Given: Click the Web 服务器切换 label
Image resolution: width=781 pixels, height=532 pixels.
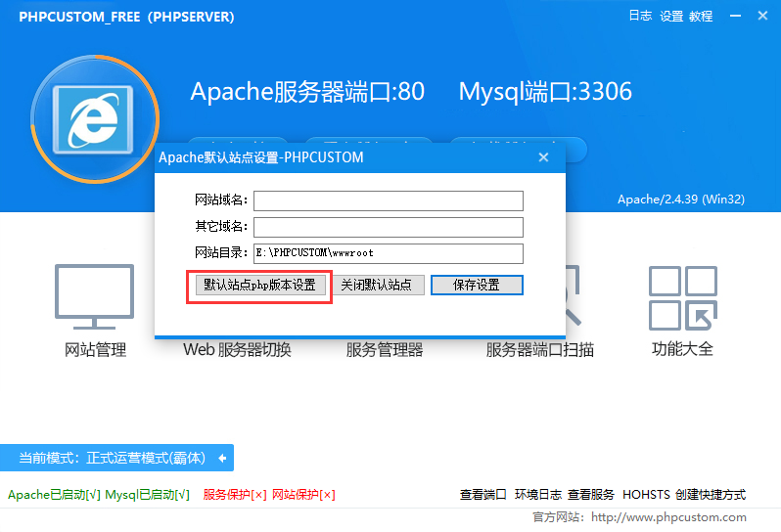Looking at the screenshot, I should pos(237,350).
